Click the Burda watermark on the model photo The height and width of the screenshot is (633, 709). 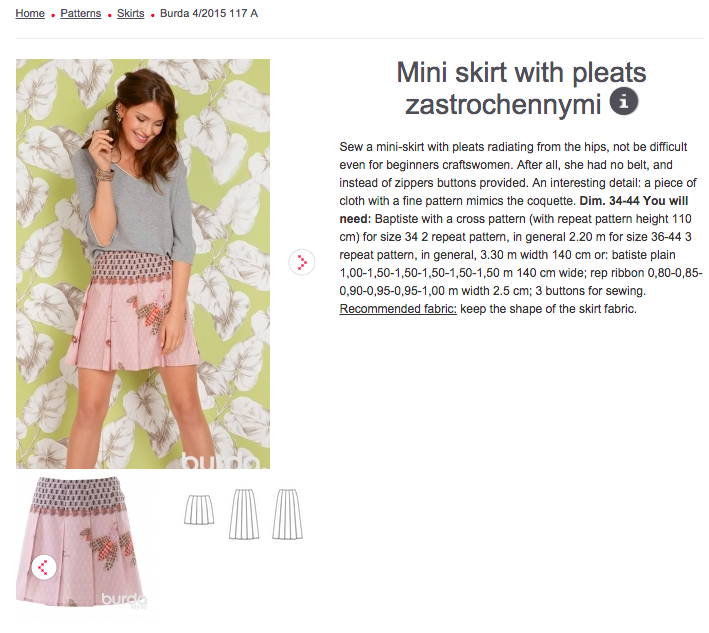[221, 460]
